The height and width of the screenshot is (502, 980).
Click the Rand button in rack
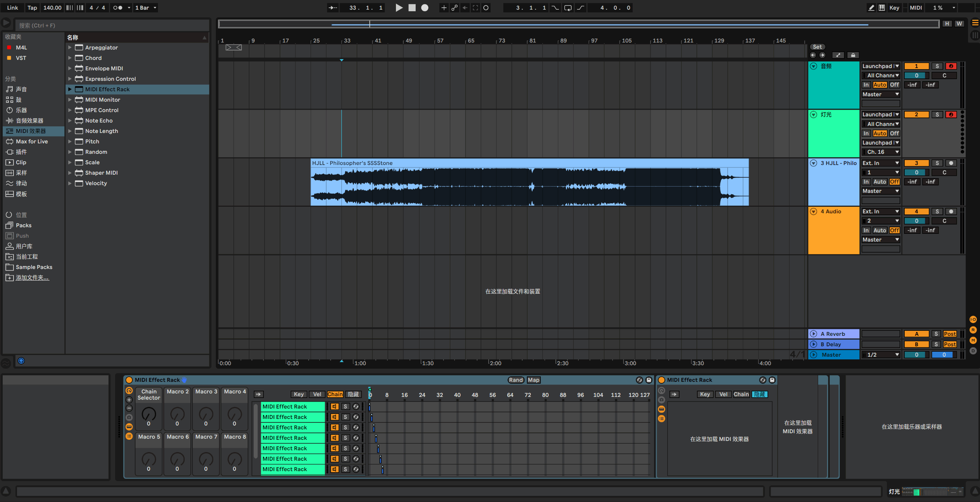point(516,380)
